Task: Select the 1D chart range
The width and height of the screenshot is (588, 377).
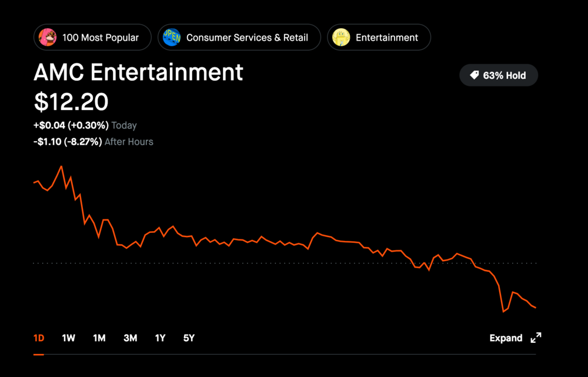Action: (39, 338)
